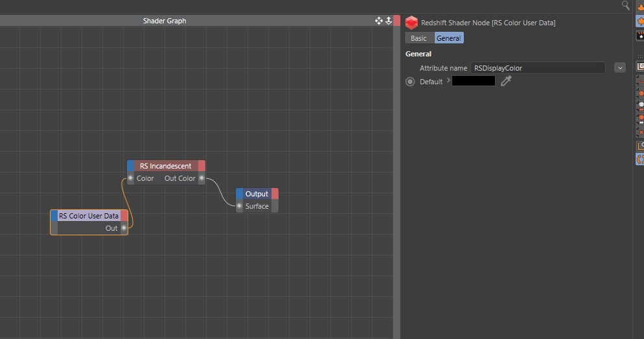Screen dimensions: 644x339
Task: Click the Shader Graph pan arrows icon
Action: tap(378, 21)
